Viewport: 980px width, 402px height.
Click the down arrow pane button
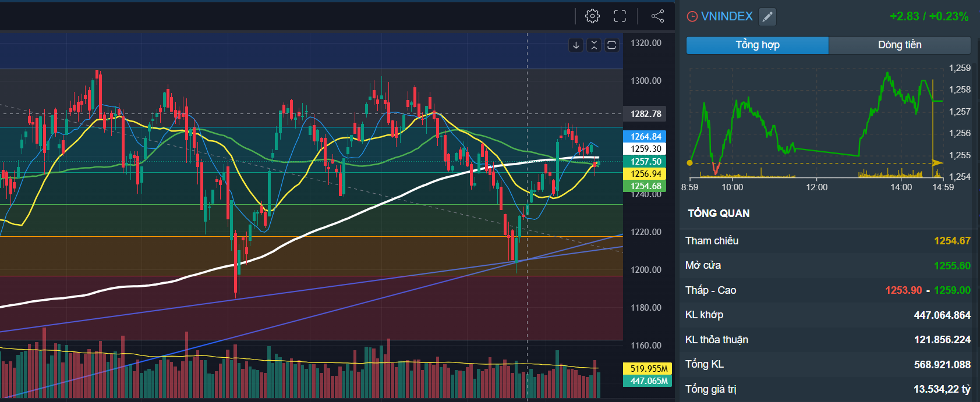click(576, 45)
